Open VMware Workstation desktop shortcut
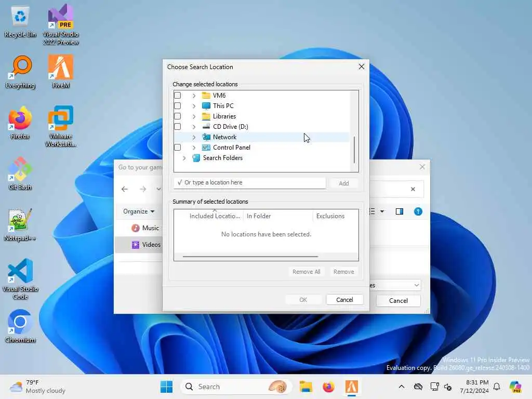 pyautogui.click(x=60, y=126)
